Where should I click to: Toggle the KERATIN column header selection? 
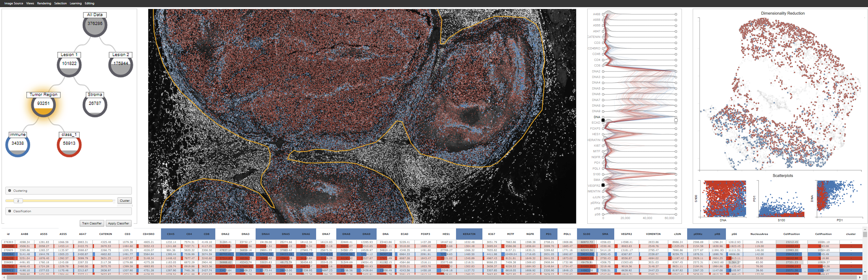click(469, 234)
